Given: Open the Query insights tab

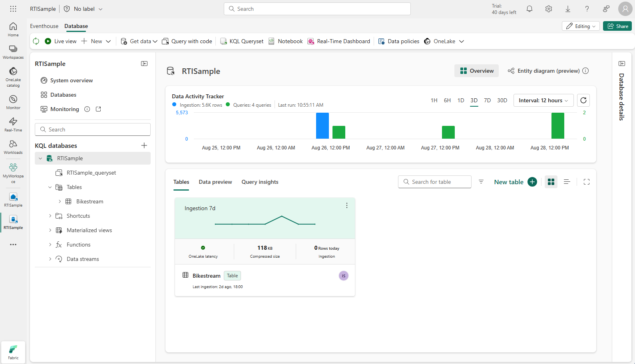Looking at the screenshot, I should 260,182.
